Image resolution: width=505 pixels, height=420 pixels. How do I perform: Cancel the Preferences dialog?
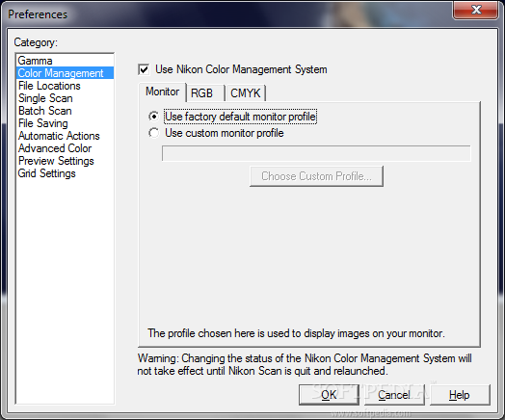(x=394, y=395)
